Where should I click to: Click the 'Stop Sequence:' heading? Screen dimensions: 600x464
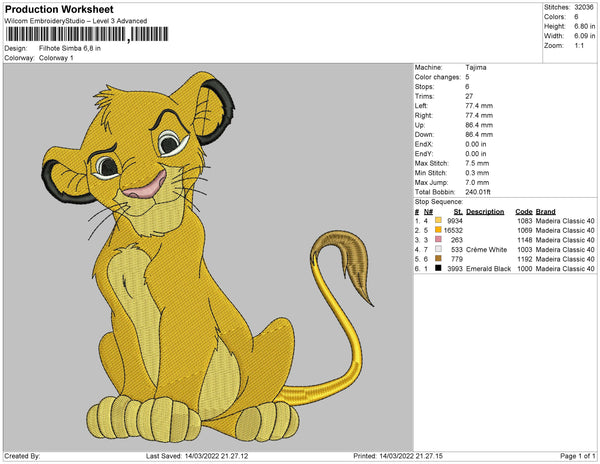[439, 202]
